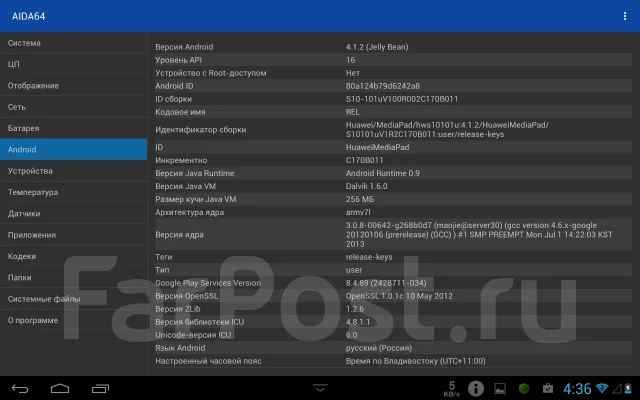Select the Время по Владивостоку time zone value
Image resolution: width=640 pixels, height=400 pixels.
[416, 361]
